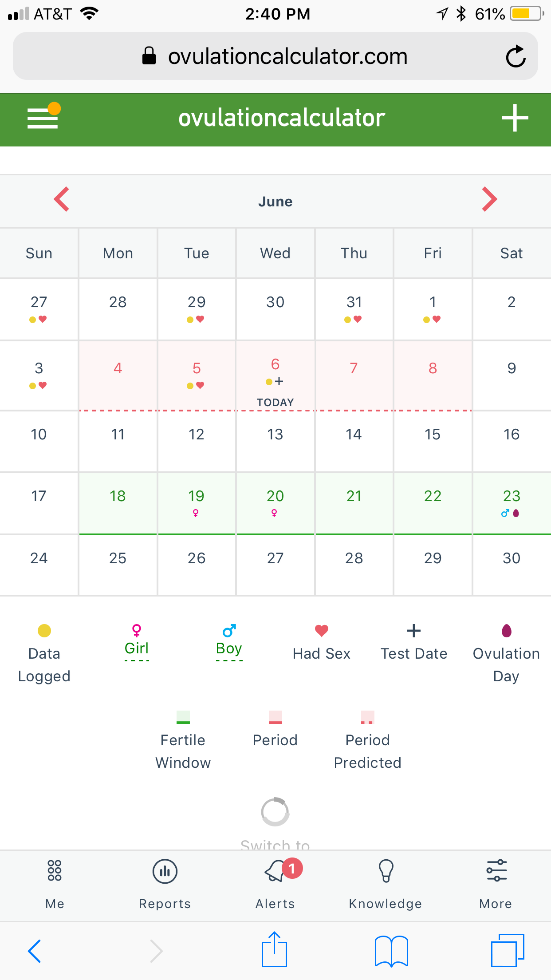Open Alerts bell with notification badge

pos(280,871)
